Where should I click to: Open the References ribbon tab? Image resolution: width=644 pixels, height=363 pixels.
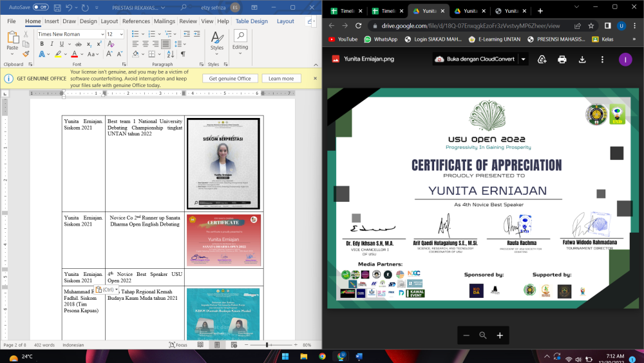pos(136,21)
